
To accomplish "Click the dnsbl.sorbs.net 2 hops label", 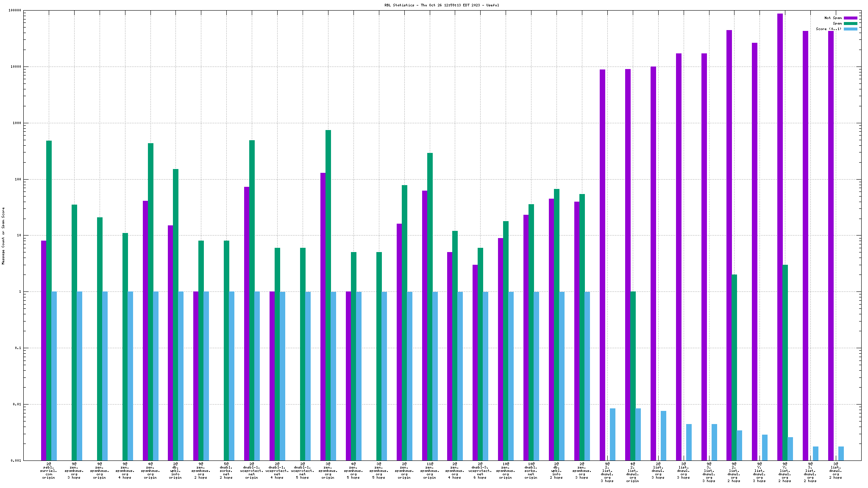I will (226, 471).
